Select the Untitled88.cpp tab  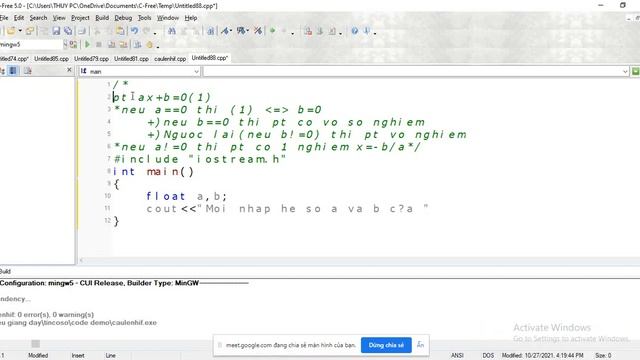209,58
